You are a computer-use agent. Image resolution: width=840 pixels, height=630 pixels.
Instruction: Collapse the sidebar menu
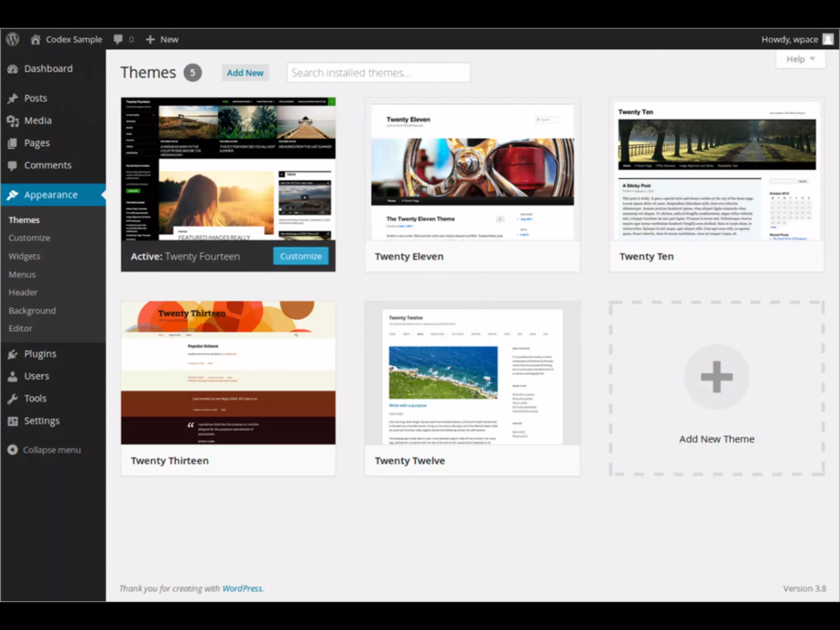pos(44,450)
